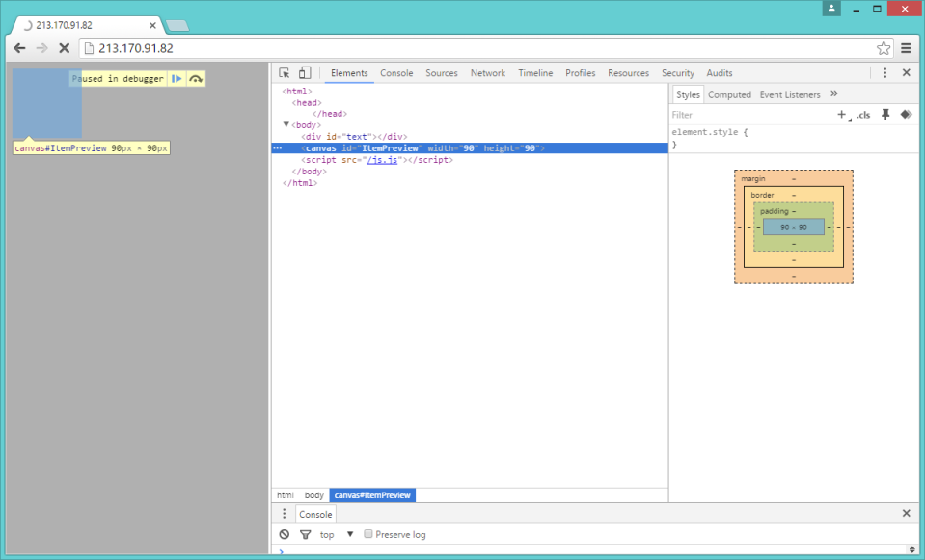Select the html breadcrumb
Image resolution: width=925 pixels, height=560 pixels.
coord(286,495)
